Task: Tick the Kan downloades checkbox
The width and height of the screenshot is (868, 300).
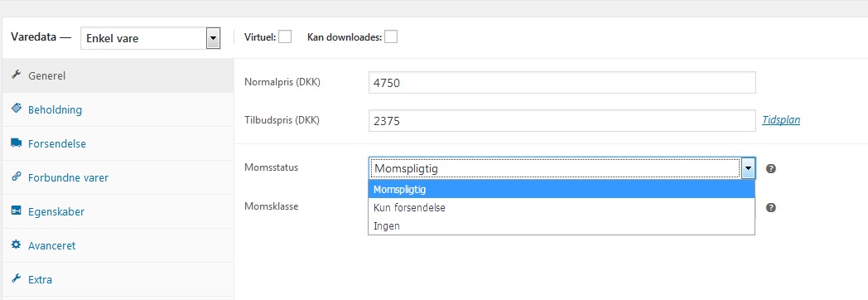Action: (x=391, y=36)
